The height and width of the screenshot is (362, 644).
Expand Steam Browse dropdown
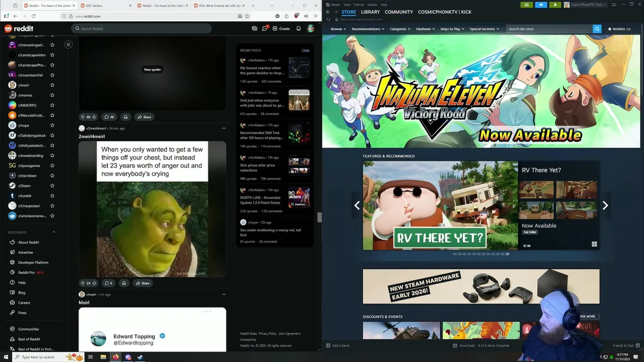(x=338, y=29)
